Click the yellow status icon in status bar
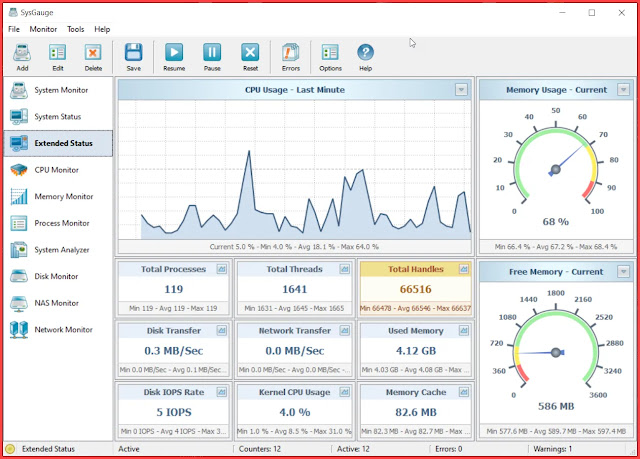Screen dimensions: 640x459 point(10,449)
